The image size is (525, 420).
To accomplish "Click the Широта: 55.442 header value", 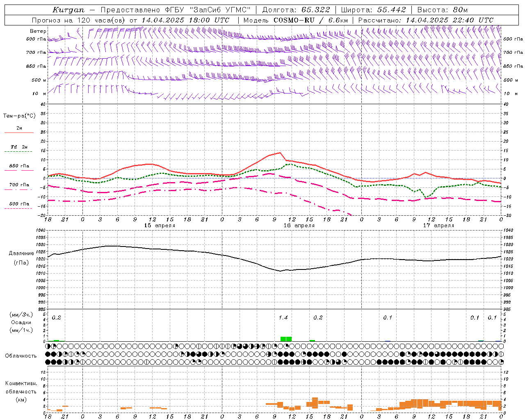I will pos(373,10).
